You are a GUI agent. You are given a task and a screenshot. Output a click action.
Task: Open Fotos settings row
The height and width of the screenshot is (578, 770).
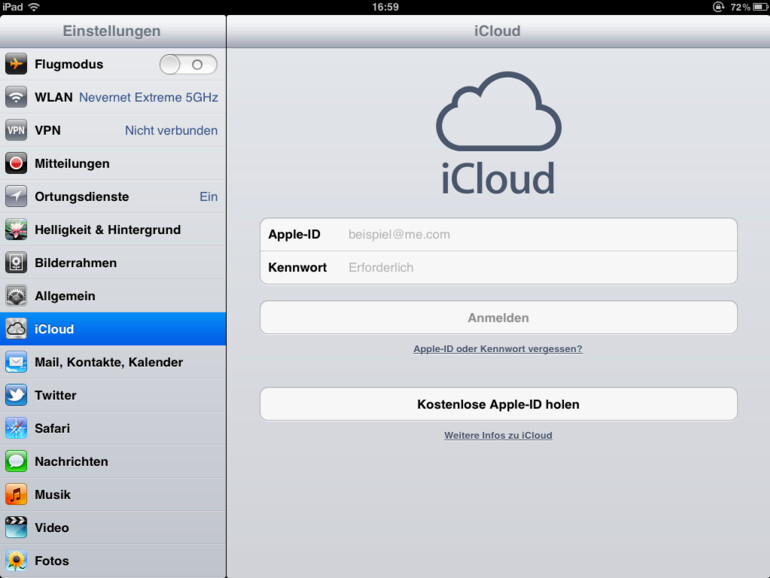coord(113,561)
